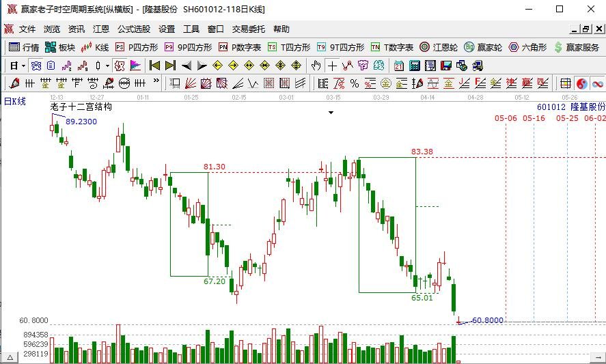Select the zigzag wave tool

point(253,83)
